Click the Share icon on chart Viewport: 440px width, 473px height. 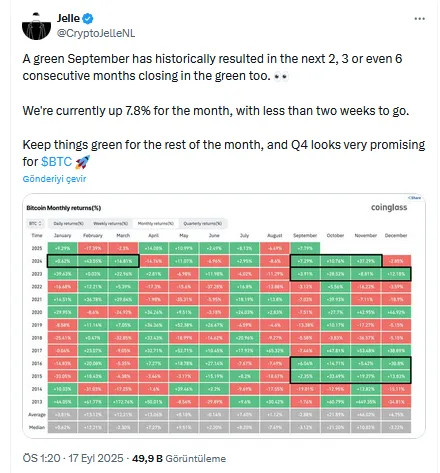tap(414, 198)
